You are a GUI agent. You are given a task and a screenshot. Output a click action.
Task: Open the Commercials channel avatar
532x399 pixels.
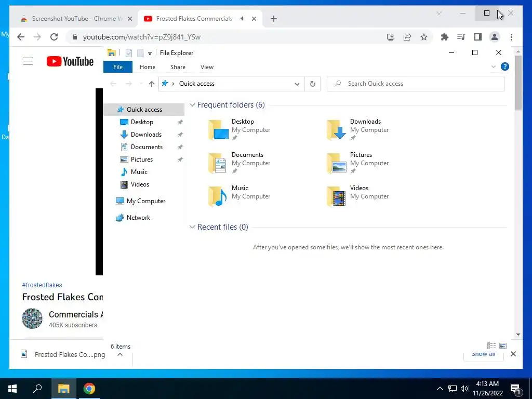pyautogui.click(x=32, y=318)
